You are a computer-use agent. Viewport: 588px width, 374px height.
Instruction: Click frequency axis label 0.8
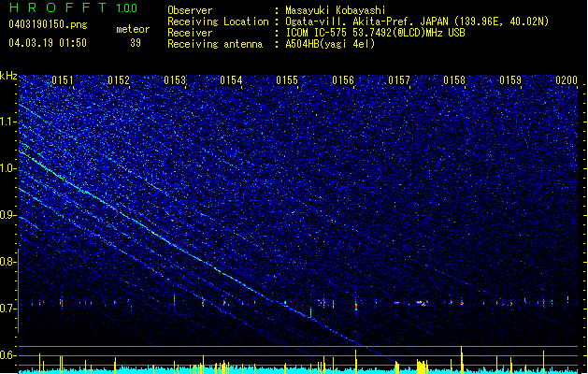[7, 262]
